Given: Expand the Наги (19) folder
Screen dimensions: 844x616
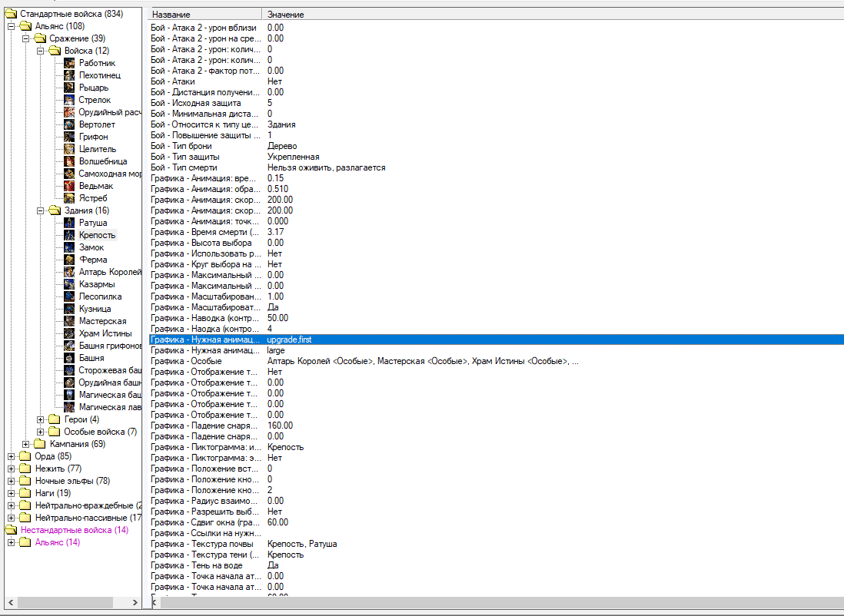Looking at the screenshot, I should click(x=11, y=493).
